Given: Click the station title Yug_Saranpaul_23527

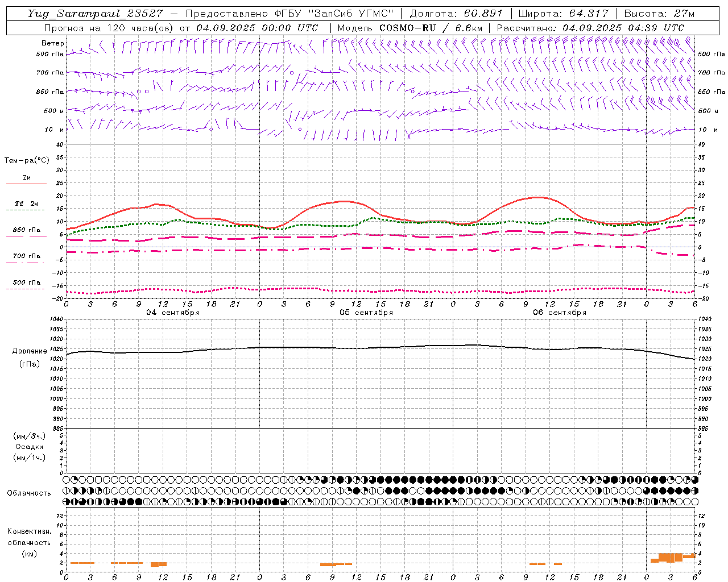Looking at the screenshot, I should 94,14.
